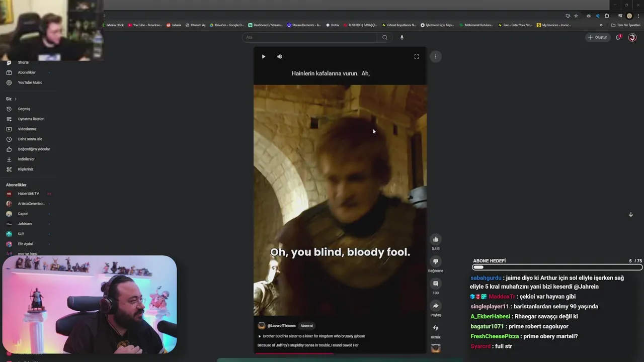Enter fullscreen mode for the Short
This screenshot has height=362, width=644.
click(417, 57)
